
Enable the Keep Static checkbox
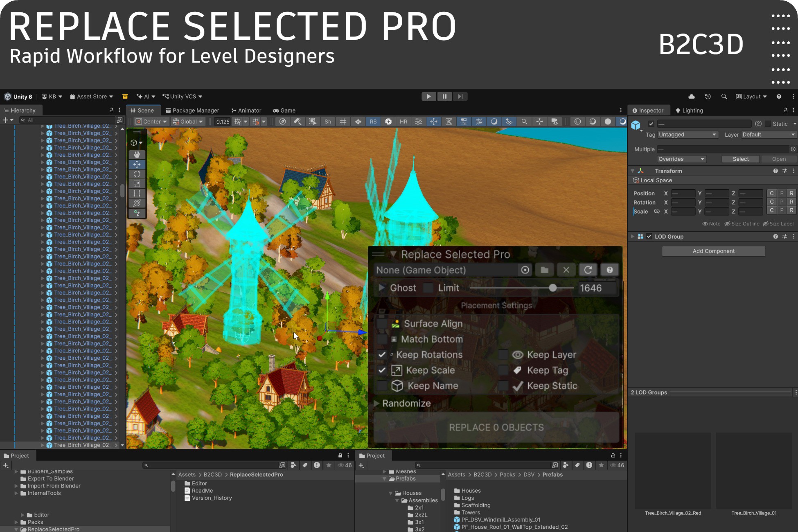(503, 386)
